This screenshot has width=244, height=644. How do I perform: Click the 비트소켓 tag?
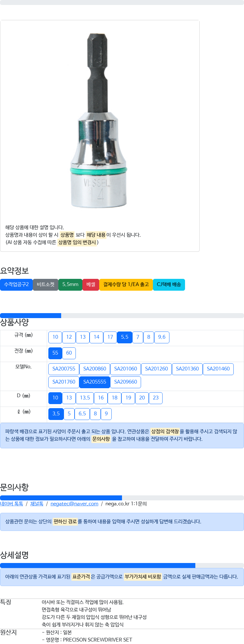click(x=46, y=285)
